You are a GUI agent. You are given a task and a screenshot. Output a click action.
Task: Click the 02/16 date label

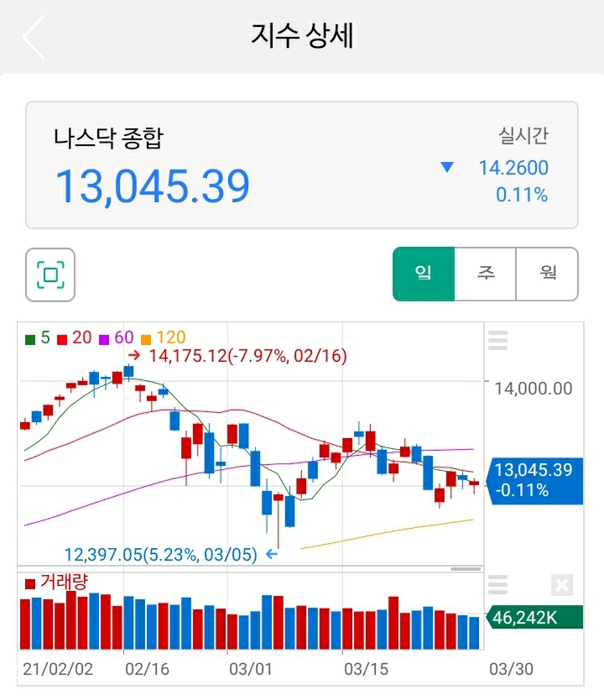[147, 669]
